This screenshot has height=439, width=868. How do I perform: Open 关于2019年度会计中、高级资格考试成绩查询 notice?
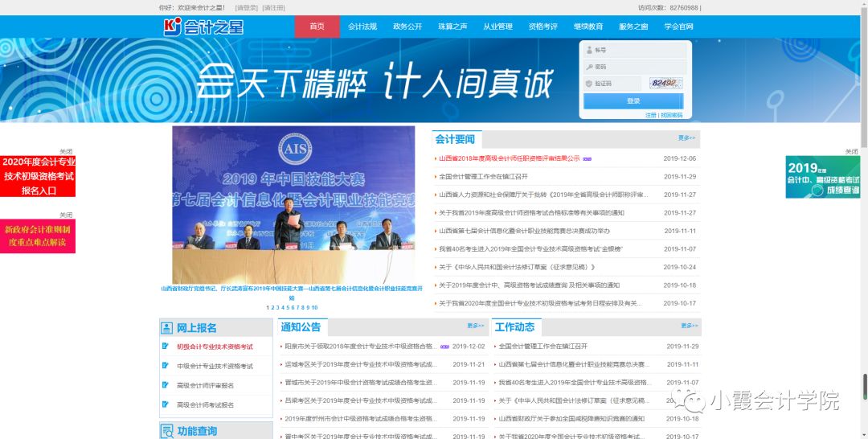coord(529,285)
